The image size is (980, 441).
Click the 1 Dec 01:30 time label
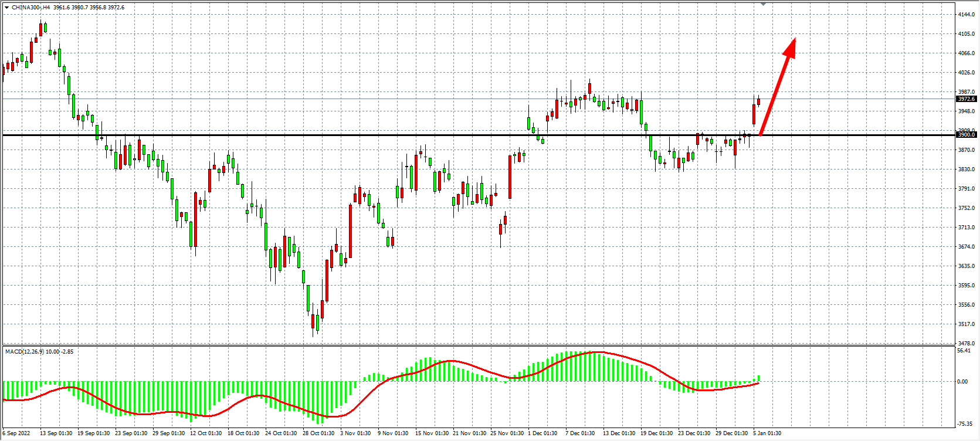click(x=542, y=433)
